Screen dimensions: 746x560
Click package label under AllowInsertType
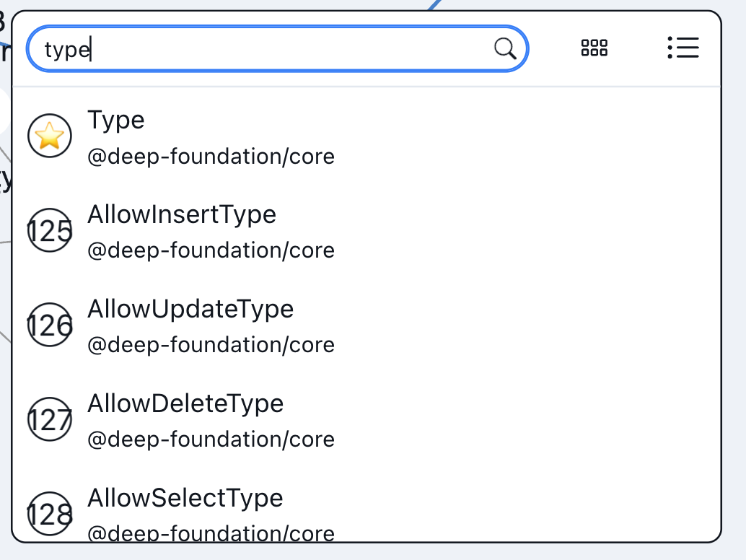[x=211, y=250]
